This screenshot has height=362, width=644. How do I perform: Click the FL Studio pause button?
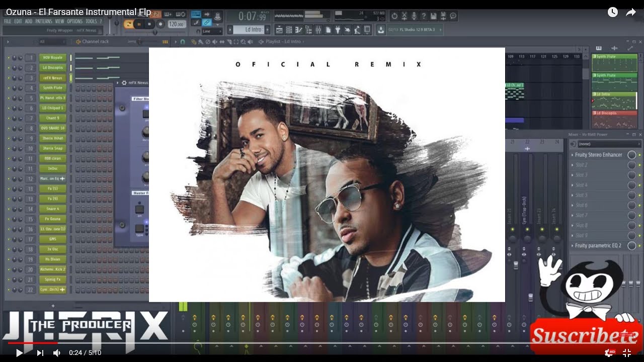139,24
